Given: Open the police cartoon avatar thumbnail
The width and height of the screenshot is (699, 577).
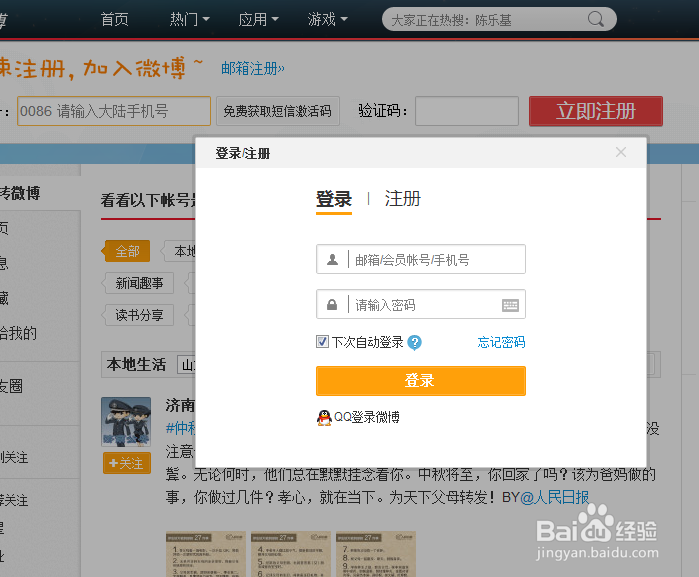Looking at the screenshot, I should click(x=126, y=422).
